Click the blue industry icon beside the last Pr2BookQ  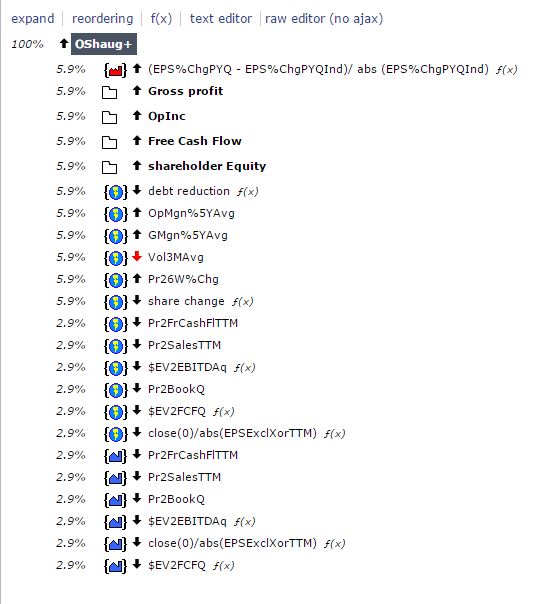(x=116, y=500)
